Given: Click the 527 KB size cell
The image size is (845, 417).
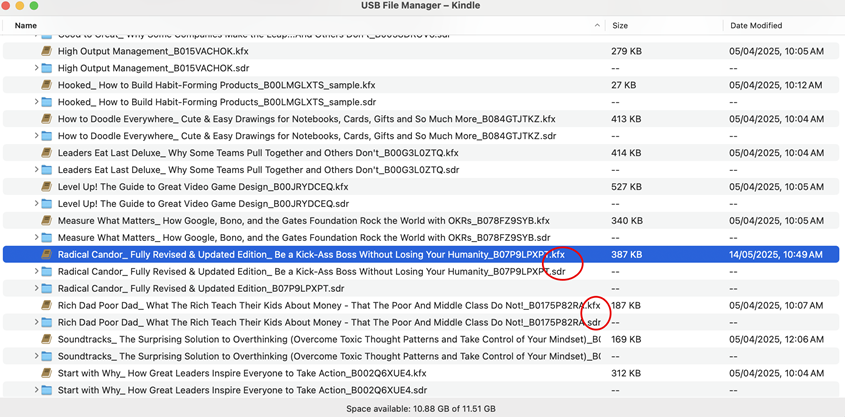Looking at the screenshot, I should 626,187.
